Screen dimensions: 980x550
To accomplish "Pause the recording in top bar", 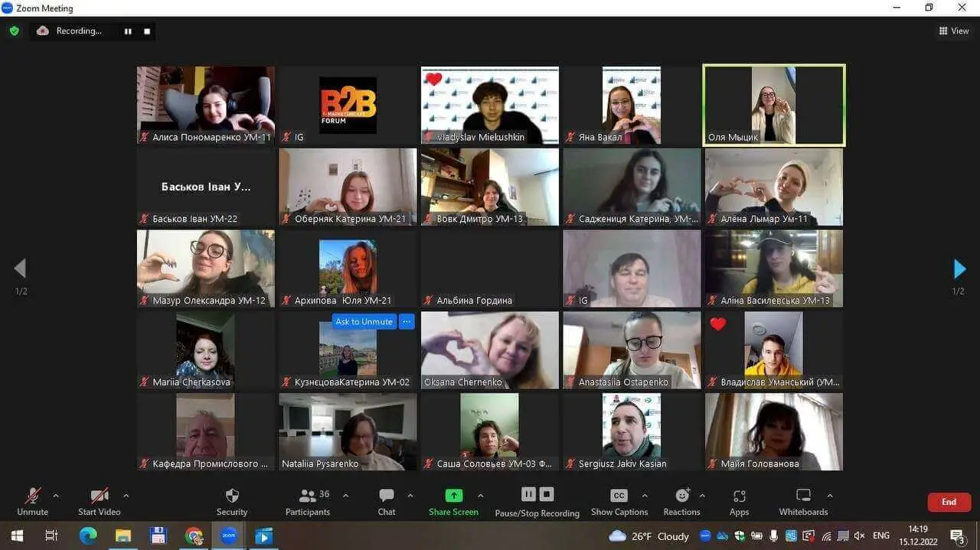I will point(128,31).
